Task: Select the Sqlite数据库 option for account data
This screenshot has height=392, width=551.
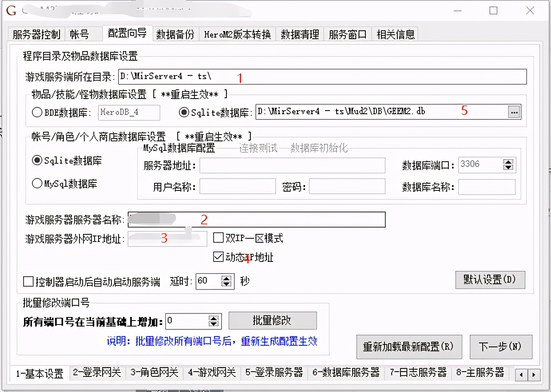Action: tap(36, 160)
